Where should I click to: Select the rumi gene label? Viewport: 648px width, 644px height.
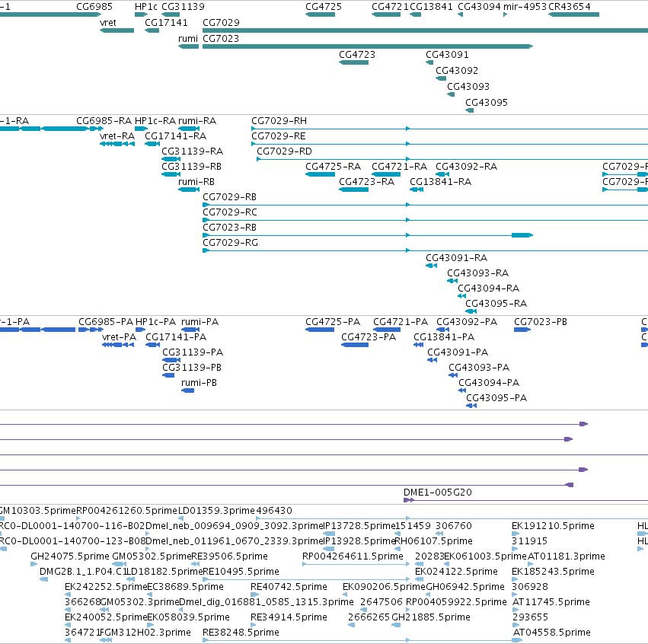(x=188, y=39)
